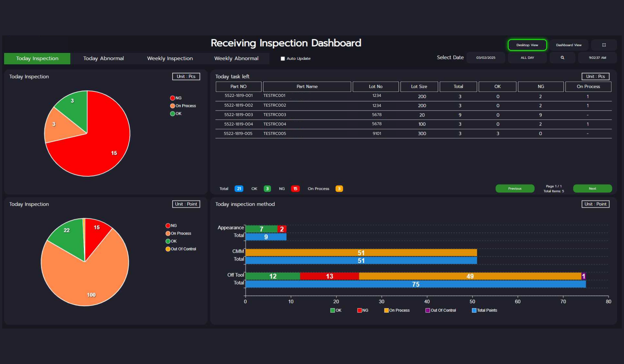Click the Previous page button

click(514, 188)
